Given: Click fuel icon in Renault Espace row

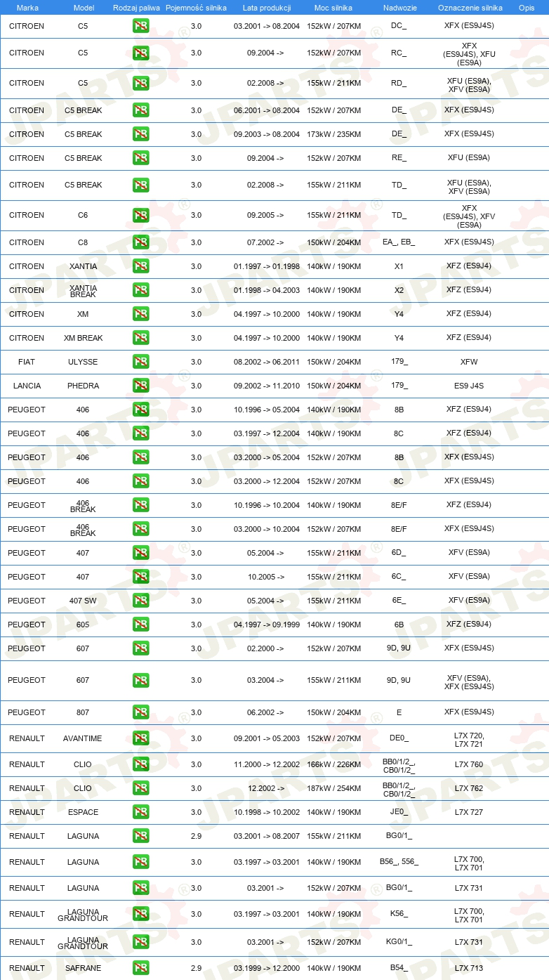Looking at the screenshot, I should click(140, 812).
